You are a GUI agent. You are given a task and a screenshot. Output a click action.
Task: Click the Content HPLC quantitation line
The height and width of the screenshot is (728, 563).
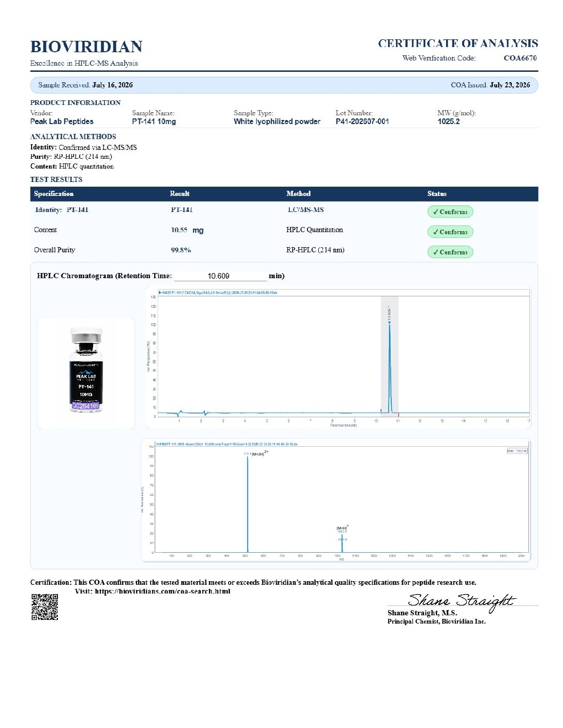click(x=72, y=166)
